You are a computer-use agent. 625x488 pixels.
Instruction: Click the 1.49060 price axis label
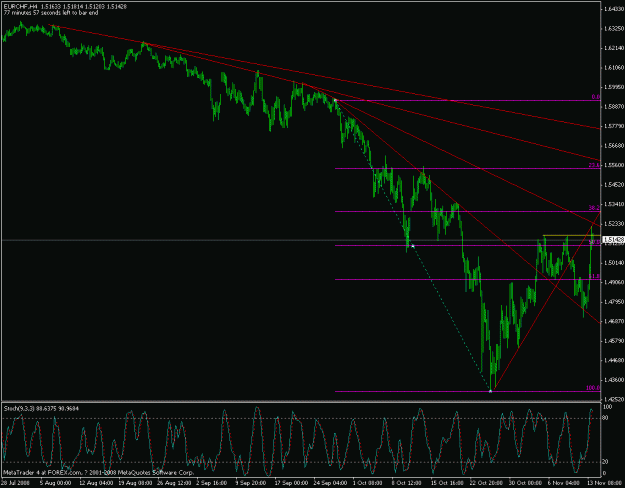click(x=614, y=282)
